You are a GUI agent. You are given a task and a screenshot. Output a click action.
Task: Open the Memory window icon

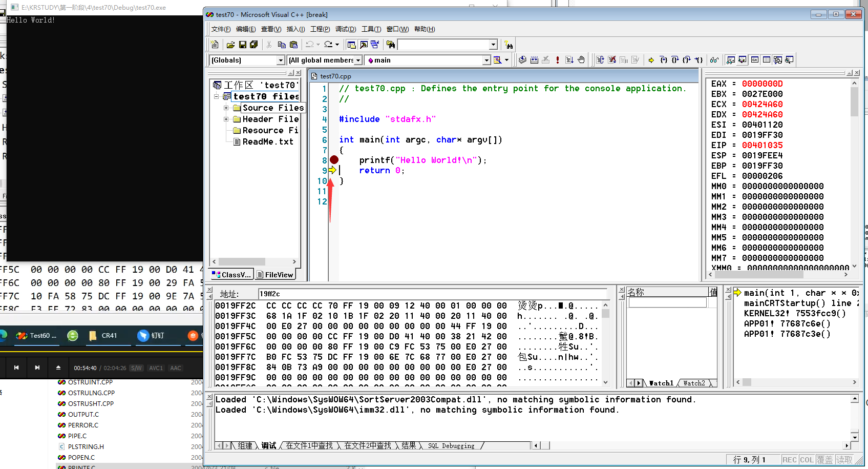click(x=766, y=60)
